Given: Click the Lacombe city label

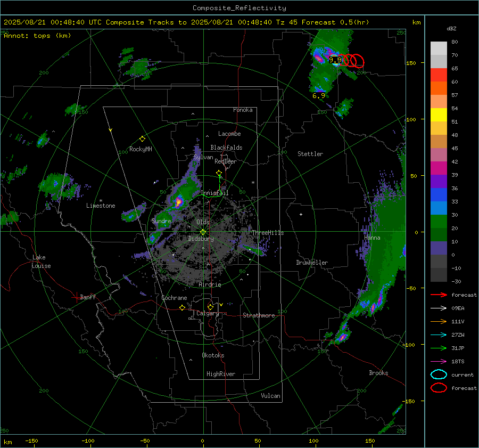Looking at the screenshot, I should pos(229,134).
